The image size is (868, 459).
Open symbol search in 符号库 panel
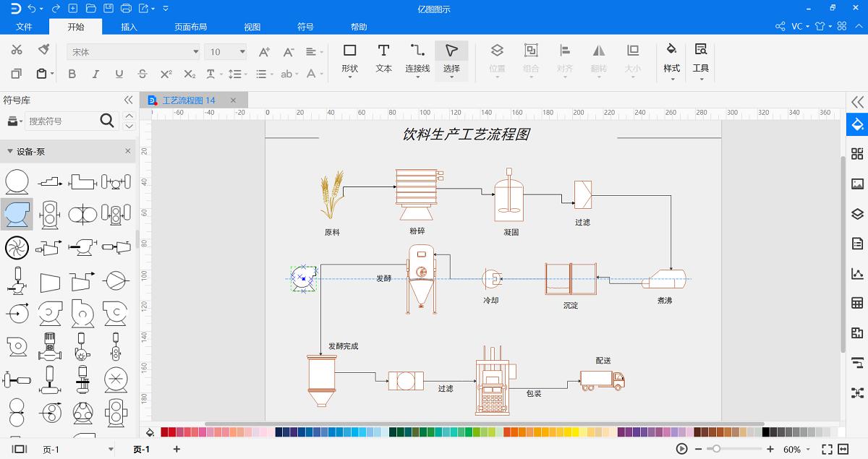107,121
